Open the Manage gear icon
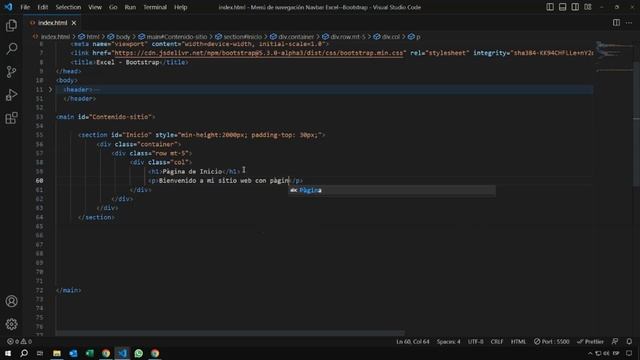The height and width of the screenshot is (360, 640). tap(11, 324)
